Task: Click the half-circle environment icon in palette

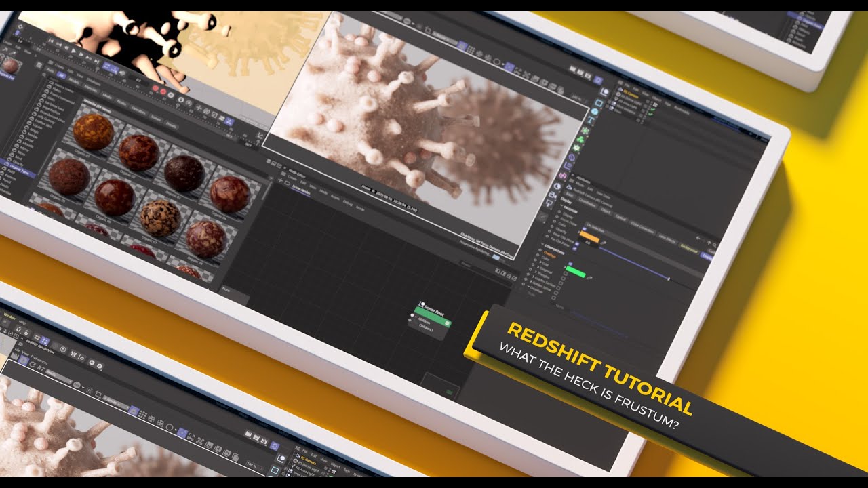Action: pos(557,186)
